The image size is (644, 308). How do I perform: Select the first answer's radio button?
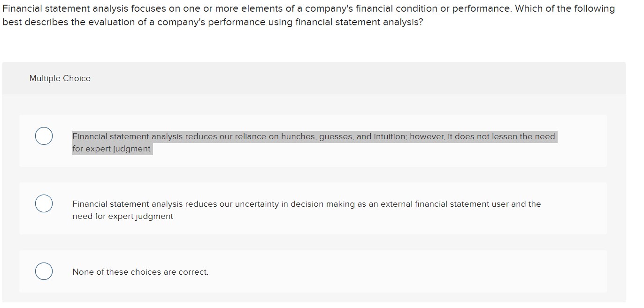coord(44,136)
